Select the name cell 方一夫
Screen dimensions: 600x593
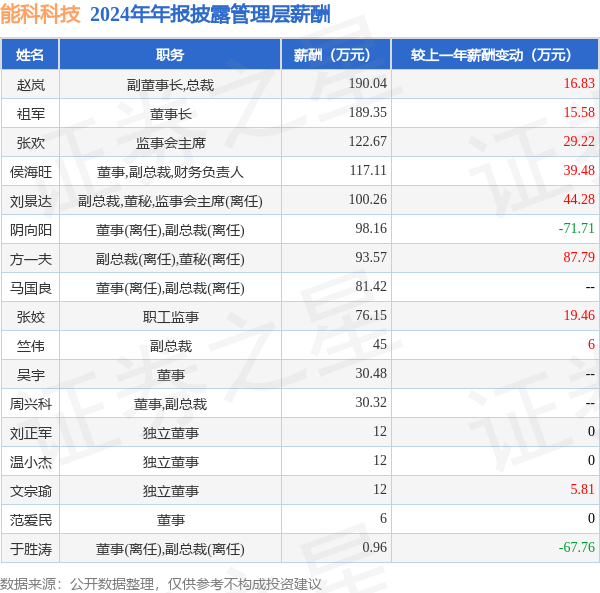click(31, 259)
